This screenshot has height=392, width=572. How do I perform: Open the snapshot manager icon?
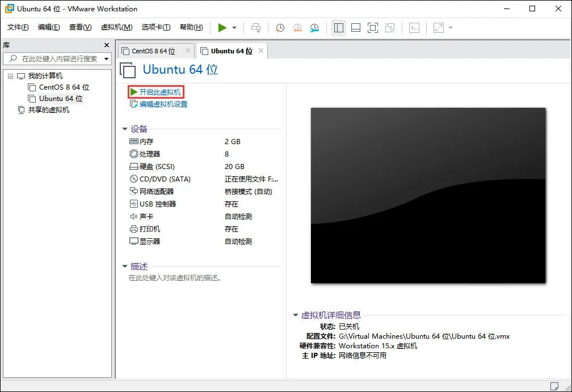pyautogui.click(x=314, y=28)
